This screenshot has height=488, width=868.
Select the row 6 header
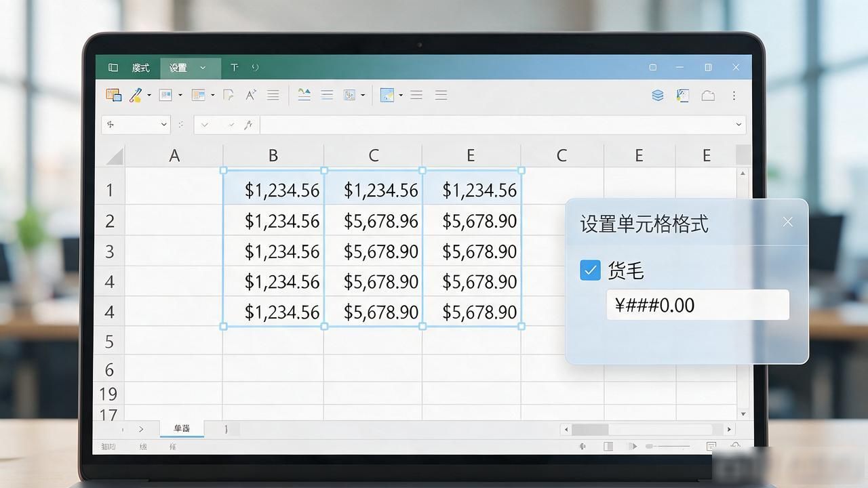coord(109,369)
